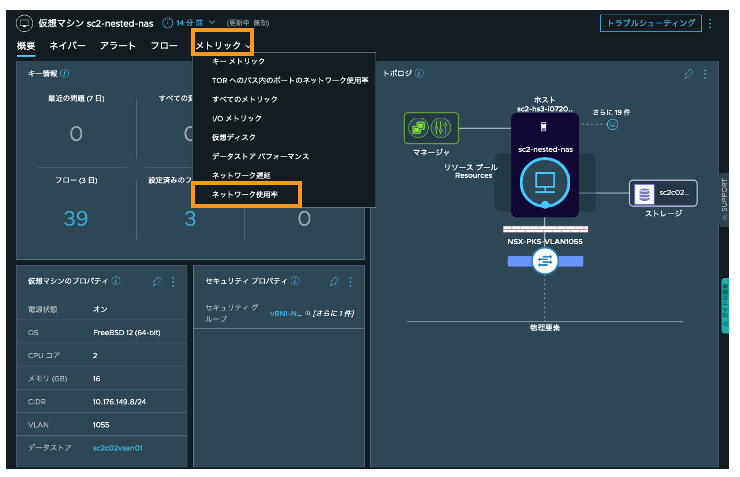
Task: Click the count 3 under 設定済みのフ
Action: click(x=190, y=219)
